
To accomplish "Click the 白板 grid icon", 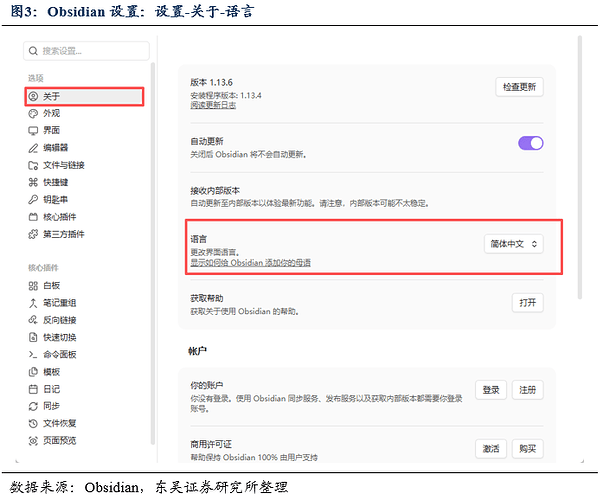I will (x=33, y=286).
